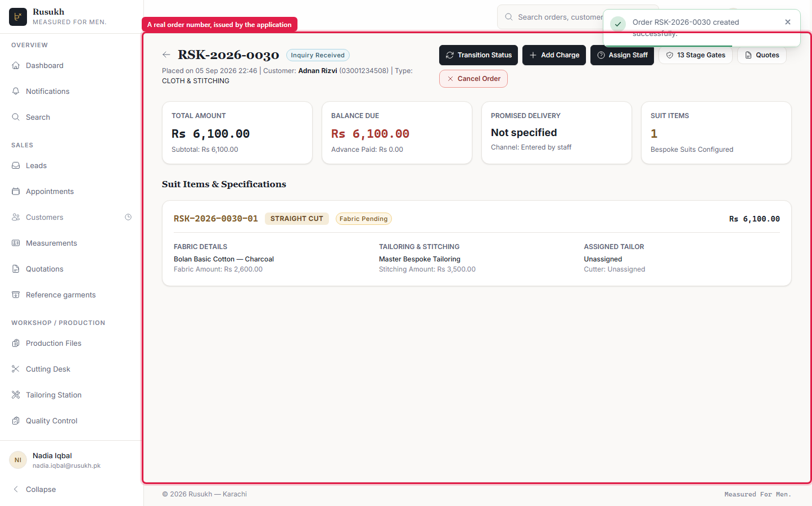Open the Tailoring Station icon
Viewport: 812px width, 506px height.
click(16, 395)
